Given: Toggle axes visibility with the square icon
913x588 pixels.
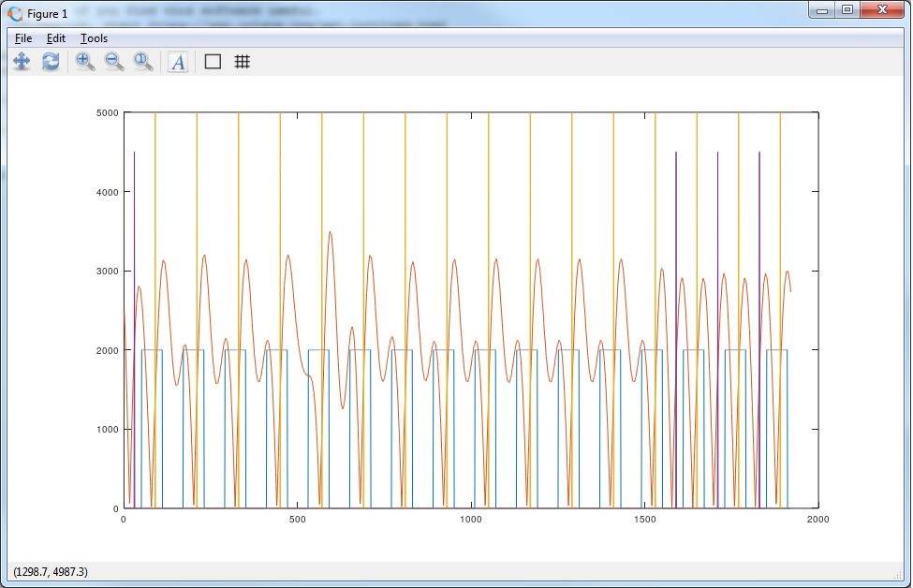Looking at the screenshot, I should click(213, 62).
